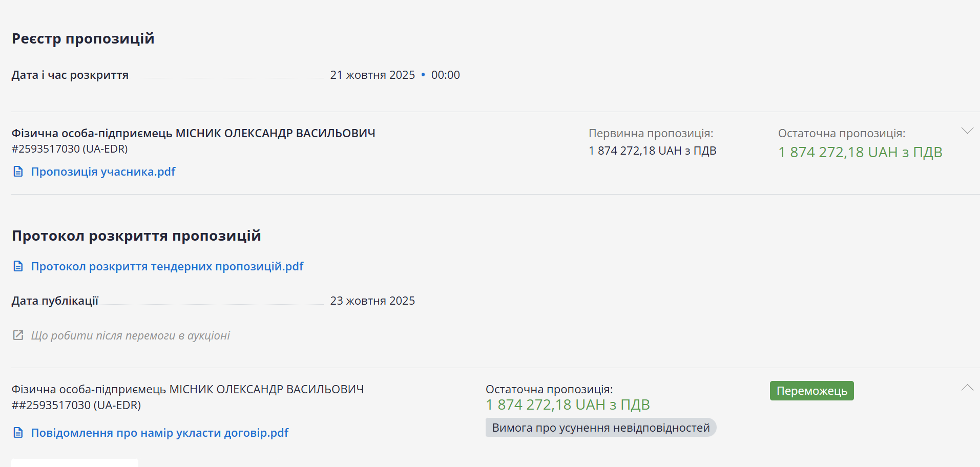980x467 pixels.
Task: Click the document icon beside Повідомлення про намір укласти договір.pdf
Action: pos(18,433)
